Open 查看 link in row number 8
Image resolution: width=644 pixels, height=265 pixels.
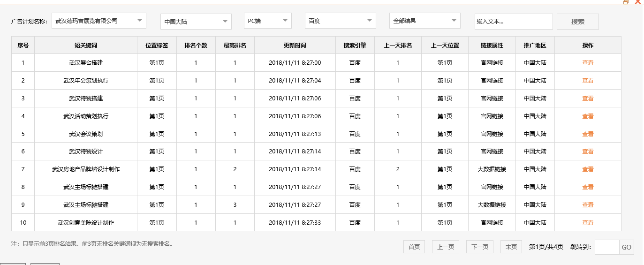point(588,187)
